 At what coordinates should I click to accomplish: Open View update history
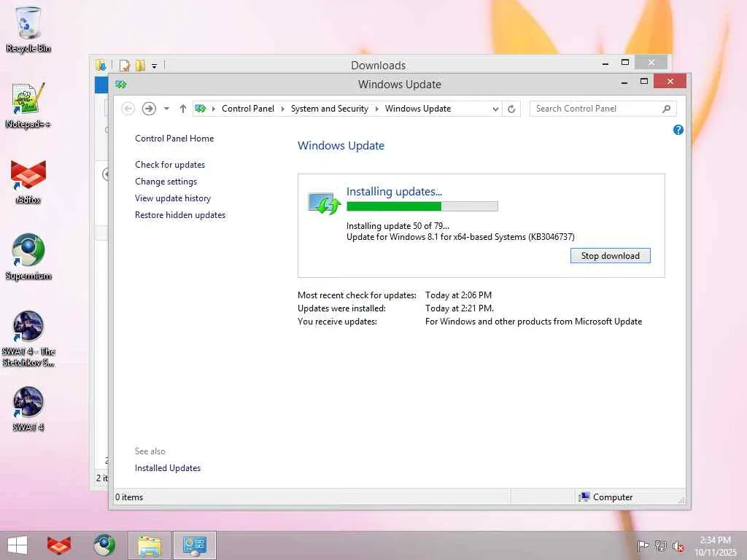(172, 198)
